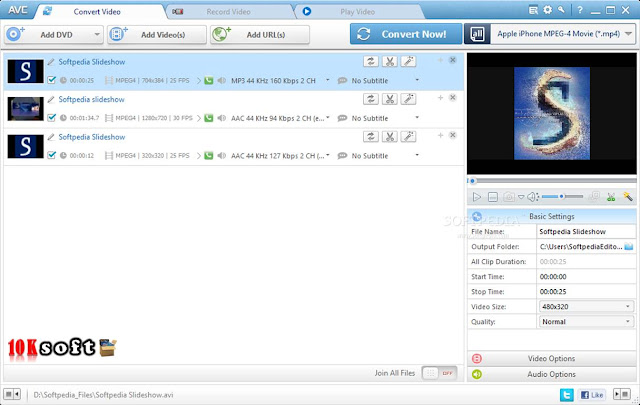This screenshot has width=640, height=405.
Task: Expand the Audio Options section
Action: click(551, 374)
